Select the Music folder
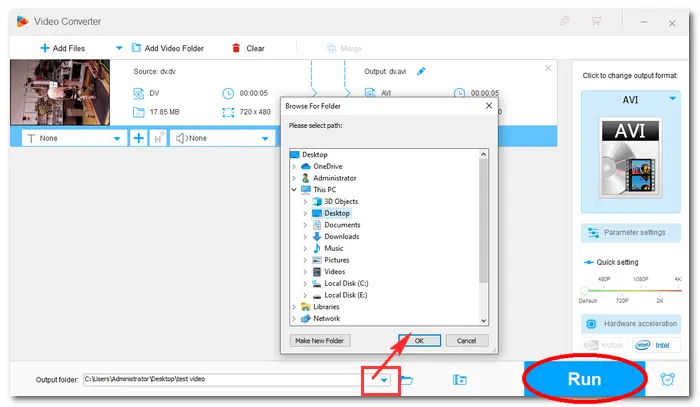The height and width of the screenshot is (407, 700). pyautogui.click(x=333, y=248)
